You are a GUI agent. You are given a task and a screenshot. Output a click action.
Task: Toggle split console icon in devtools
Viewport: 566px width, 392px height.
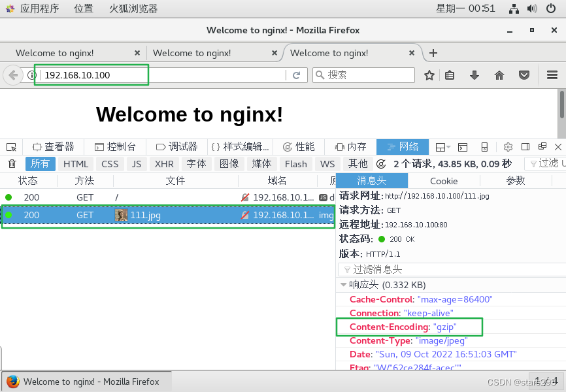462,147
